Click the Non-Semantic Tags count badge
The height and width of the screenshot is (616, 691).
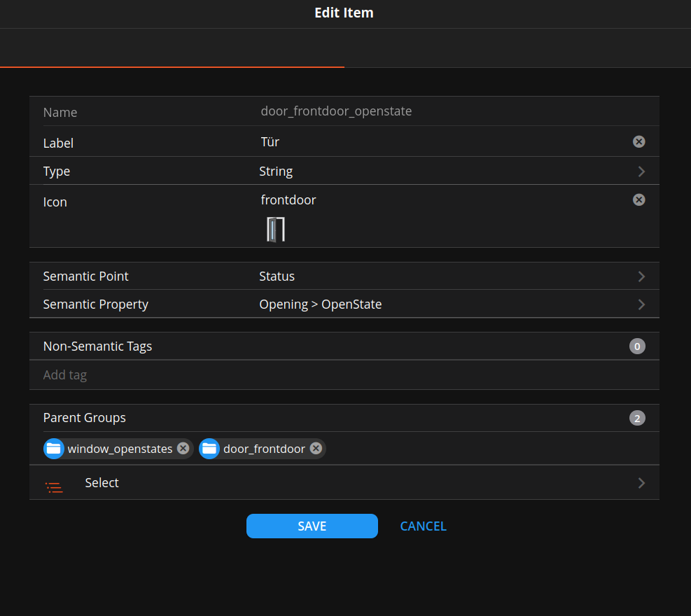pos(637,346)
